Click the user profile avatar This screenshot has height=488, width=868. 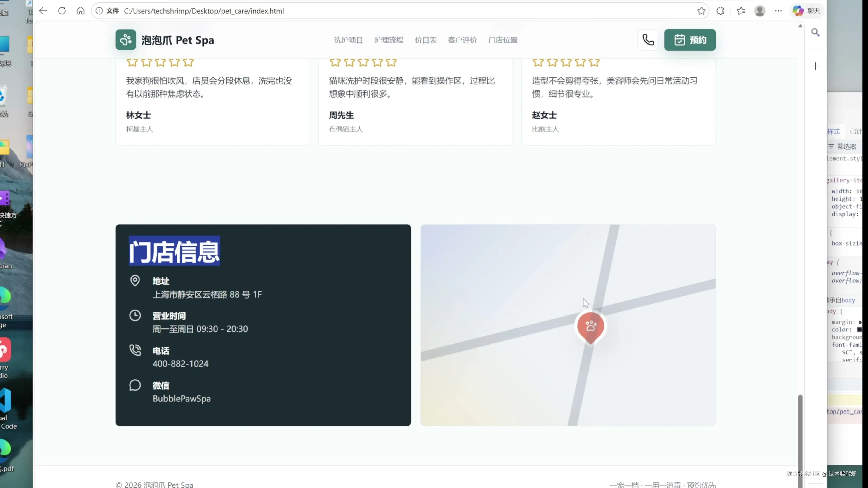tap(759, 11)
